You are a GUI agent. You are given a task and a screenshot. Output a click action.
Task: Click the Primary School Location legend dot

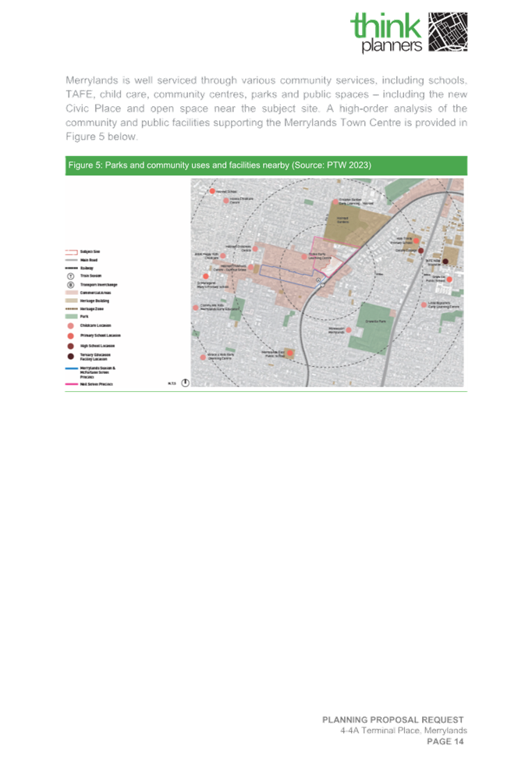point(70,336)
